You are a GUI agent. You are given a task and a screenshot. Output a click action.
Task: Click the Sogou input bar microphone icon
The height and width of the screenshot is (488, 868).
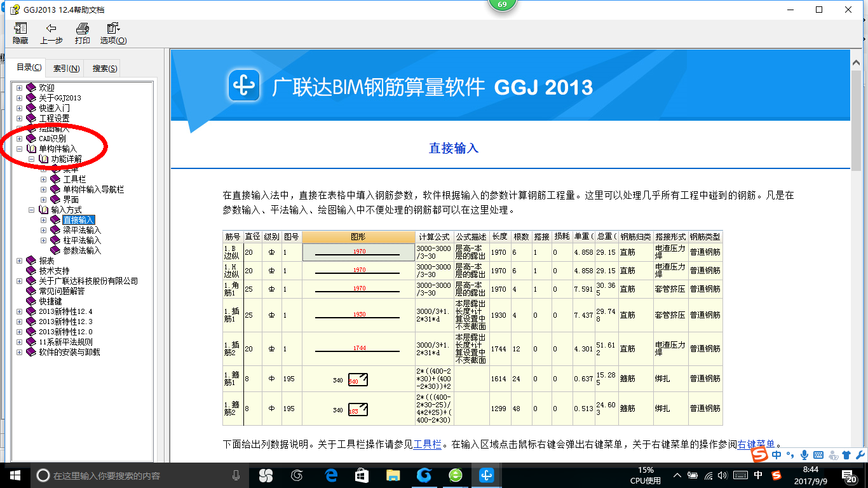pyautogui.click(x=804, y=455)
